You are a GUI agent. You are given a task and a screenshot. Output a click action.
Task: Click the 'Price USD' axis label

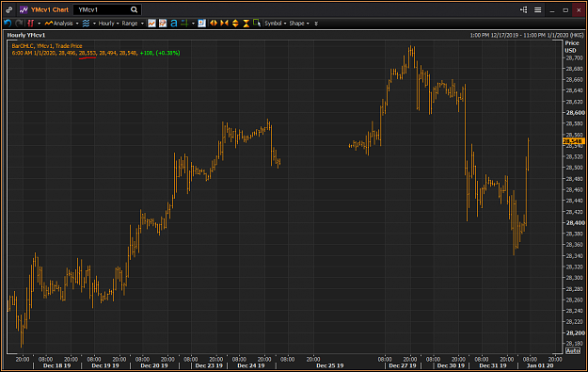click(572, 47)
